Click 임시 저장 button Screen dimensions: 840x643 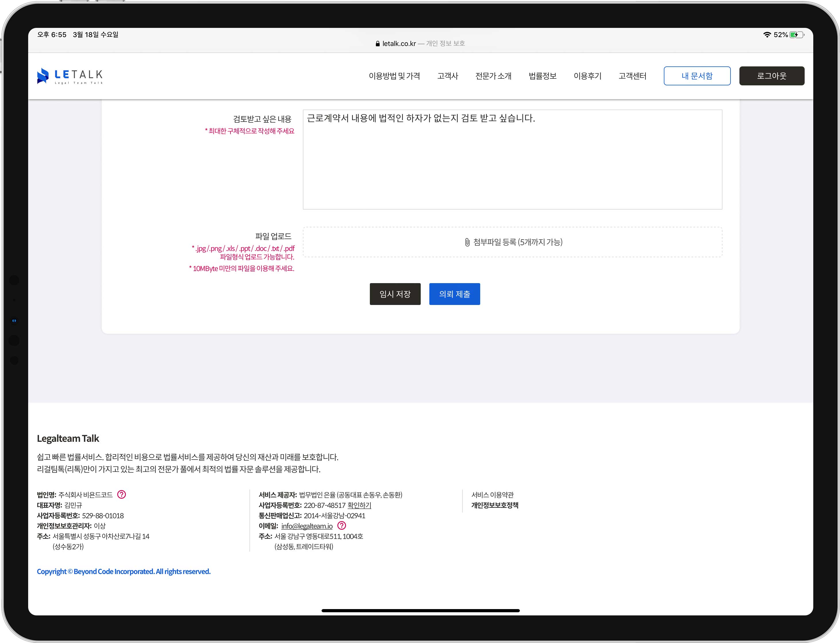pos(395,294)
